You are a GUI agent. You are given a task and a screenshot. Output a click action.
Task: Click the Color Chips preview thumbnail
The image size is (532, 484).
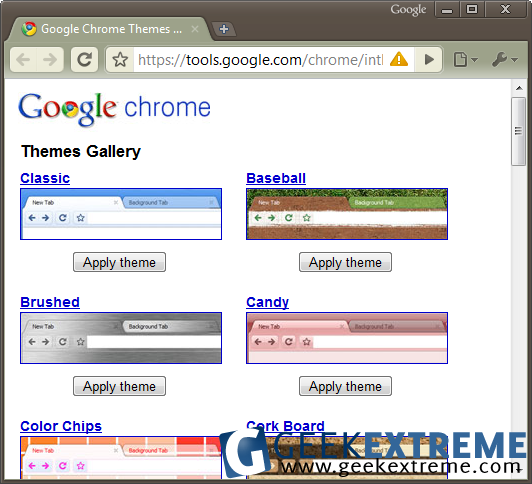[121, 458]
